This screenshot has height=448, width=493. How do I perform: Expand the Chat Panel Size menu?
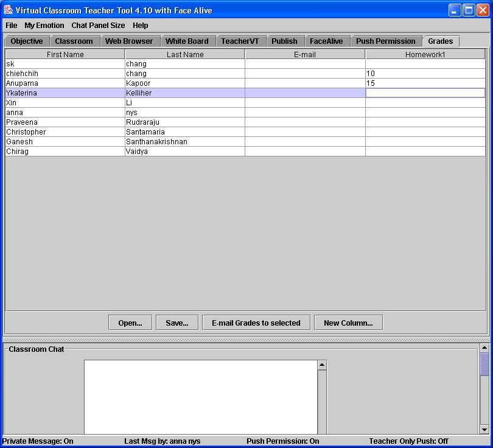(x=98, y=26)
